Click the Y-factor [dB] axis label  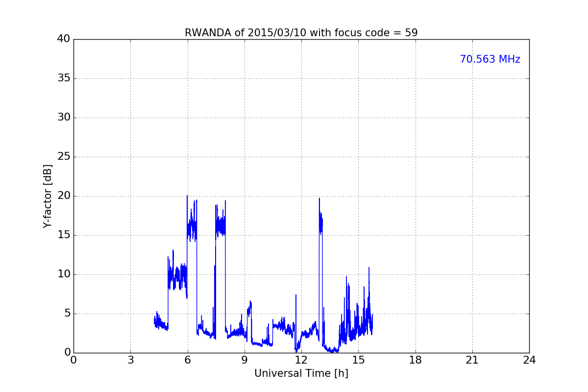pyautogui.click(x=48, y=196)
